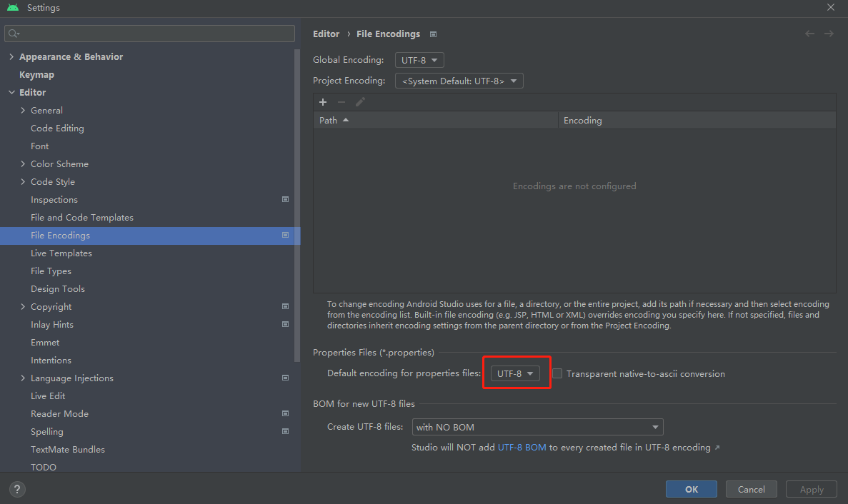This screenshot has height=504, width=848.
Task: Select Emmet in the settings tree
Action: point(45,342)
